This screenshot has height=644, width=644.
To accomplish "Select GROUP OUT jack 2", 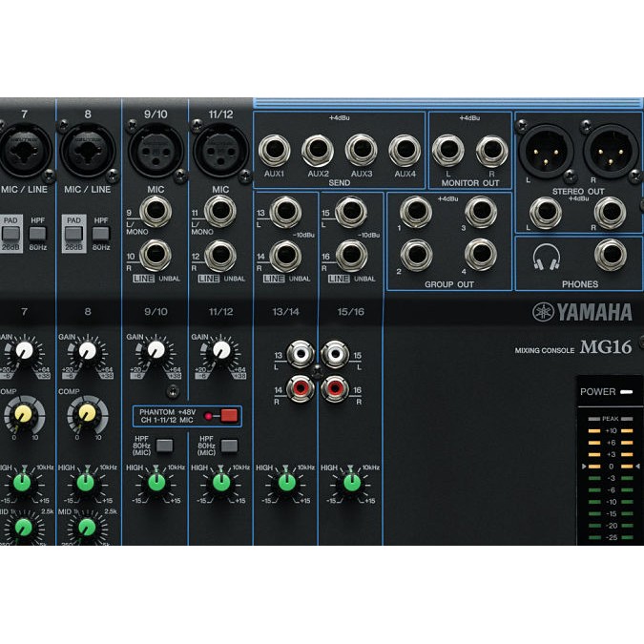I will coord(416,255).
